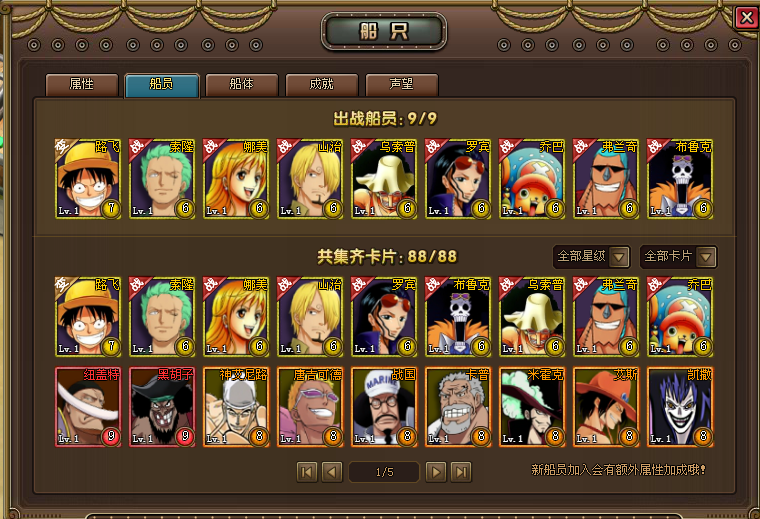Viewport: 760px width, 519px height.
Task: Jump to the last page
Action: [x=461, y=472]
